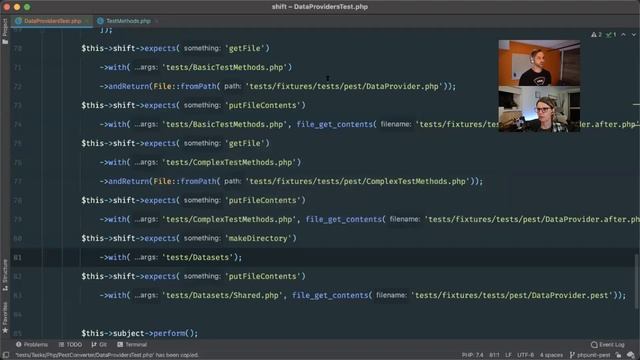Click file_get_contents call on line 83
This screenshot has height=360, width=640.
pyautogui.click(x=330, y=296)
